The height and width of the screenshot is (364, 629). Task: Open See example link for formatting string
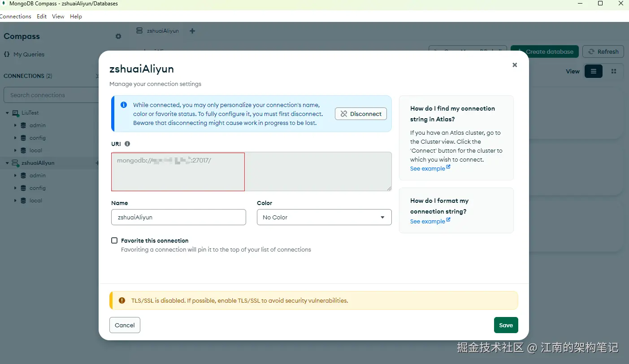point(428,222)
